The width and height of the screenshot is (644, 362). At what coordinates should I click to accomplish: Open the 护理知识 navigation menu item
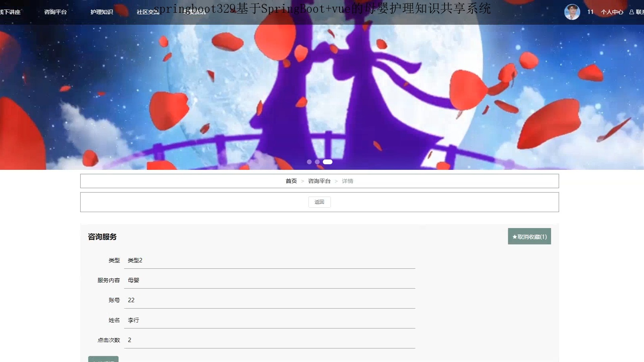(102, 12)
